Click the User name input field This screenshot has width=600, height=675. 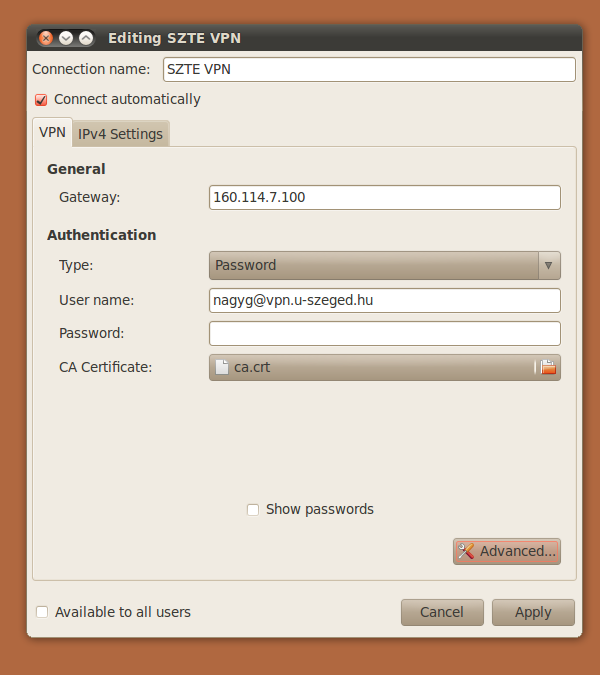(385, 300)
